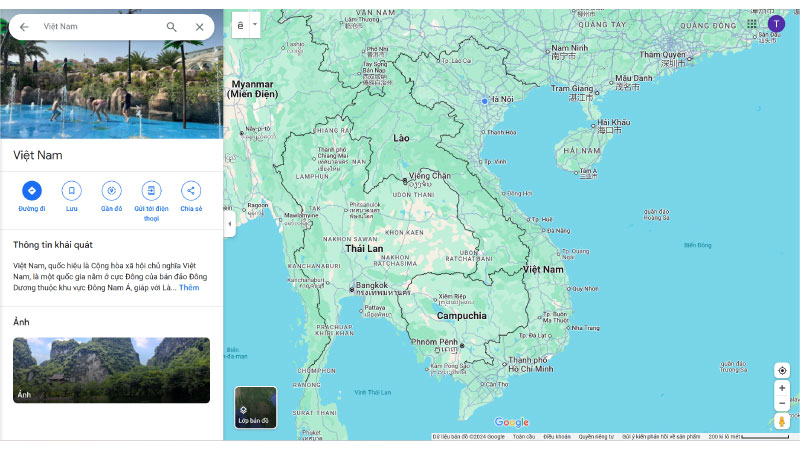Screen dimensions: 800x450
Task: Click the quần đảo Trường Sa label
Action: (733, 367)
